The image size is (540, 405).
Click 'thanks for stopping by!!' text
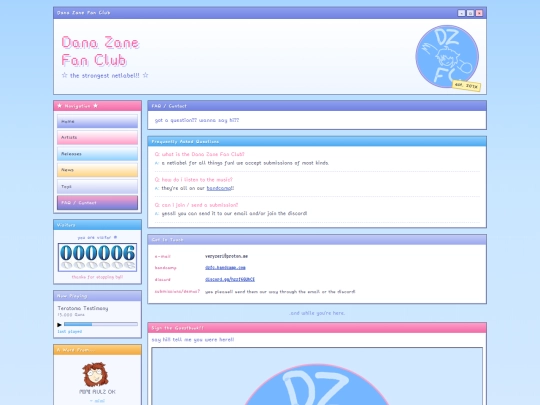pyautogui.click(x=97, y=277)
